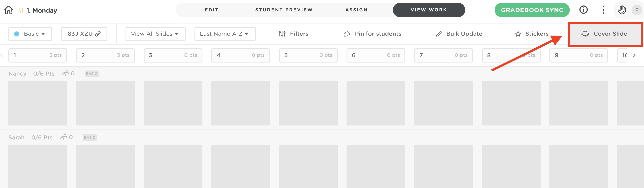Go to the Assign tab
Viewport: 644px width, 188px height.
[x=356, y=10]
